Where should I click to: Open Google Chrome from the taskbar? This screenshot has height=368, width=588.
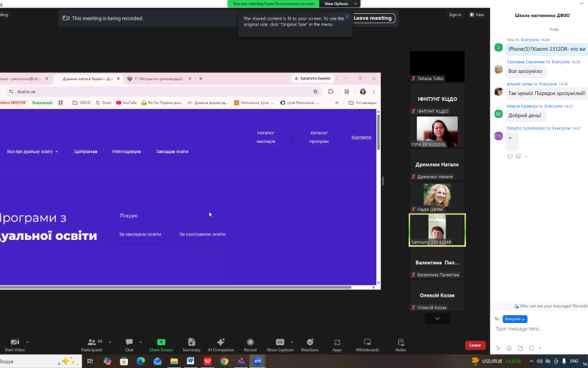(x=224, y=361)
